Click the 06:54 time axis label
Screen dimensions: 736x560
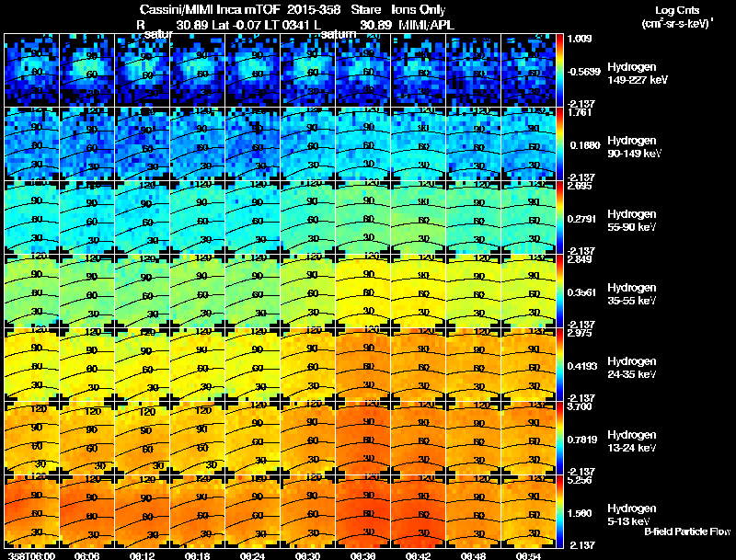pyautogui.click(x=528, y=555)
